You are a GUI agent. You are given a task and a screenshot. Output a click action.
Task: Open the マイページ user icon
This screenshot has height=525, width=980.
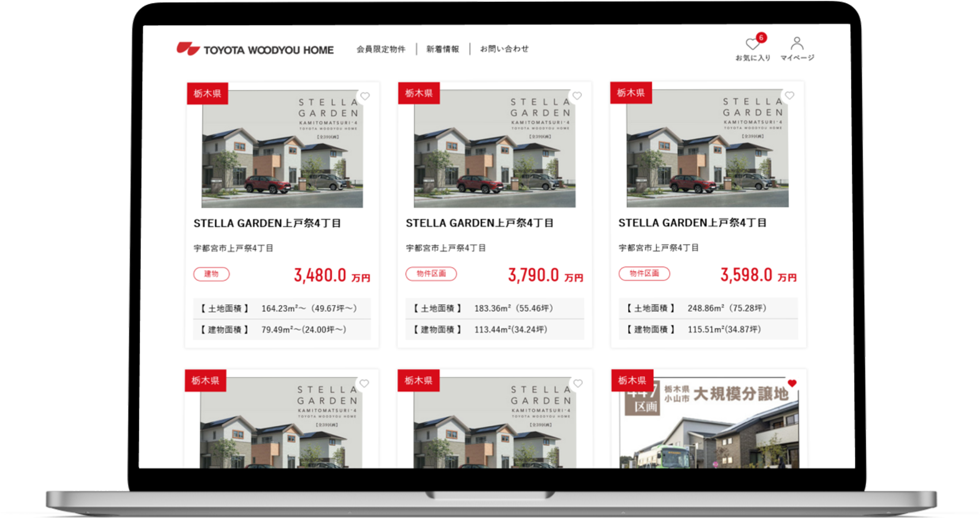pos(797,44)
